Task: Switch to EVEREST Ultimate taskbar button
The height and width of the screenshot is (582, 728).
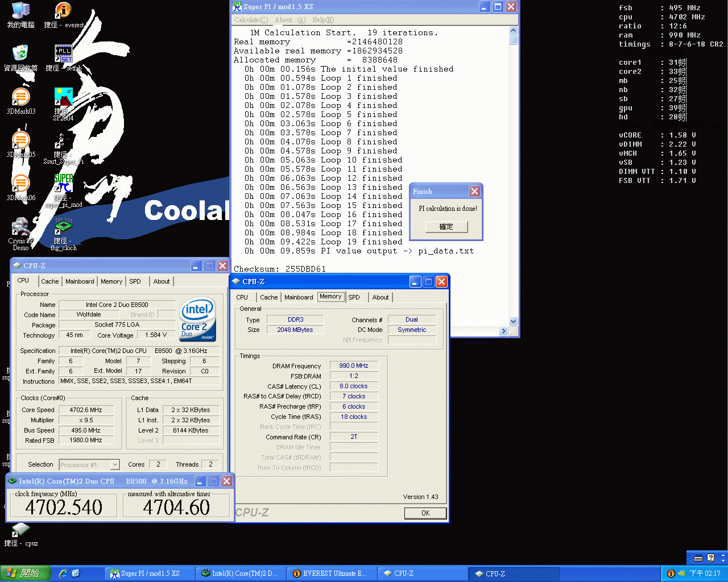Action: [332, 573]
